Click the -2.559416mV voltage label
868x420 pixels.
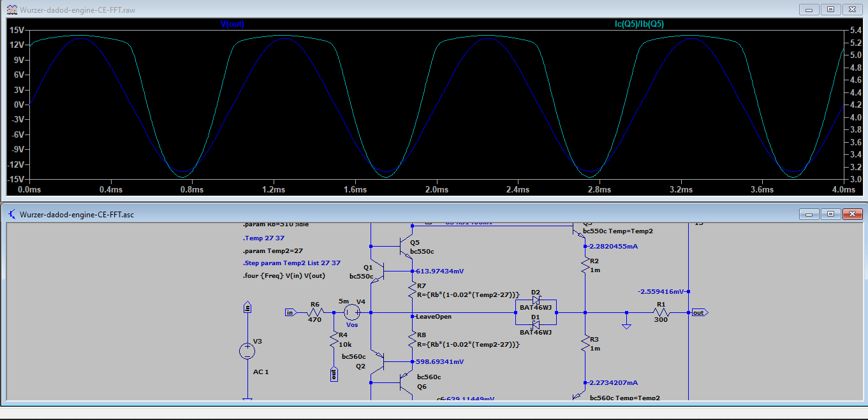[661, 291]
